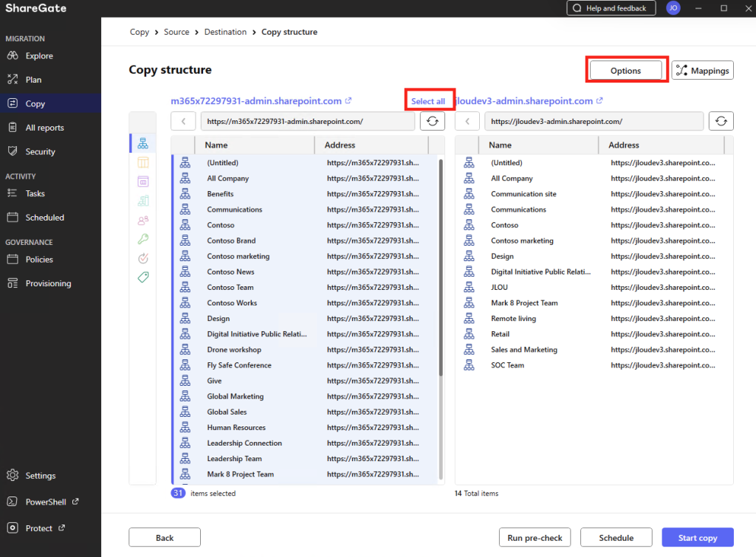
Task: Go back using the destination pane arrow
Action: [467, 122]
